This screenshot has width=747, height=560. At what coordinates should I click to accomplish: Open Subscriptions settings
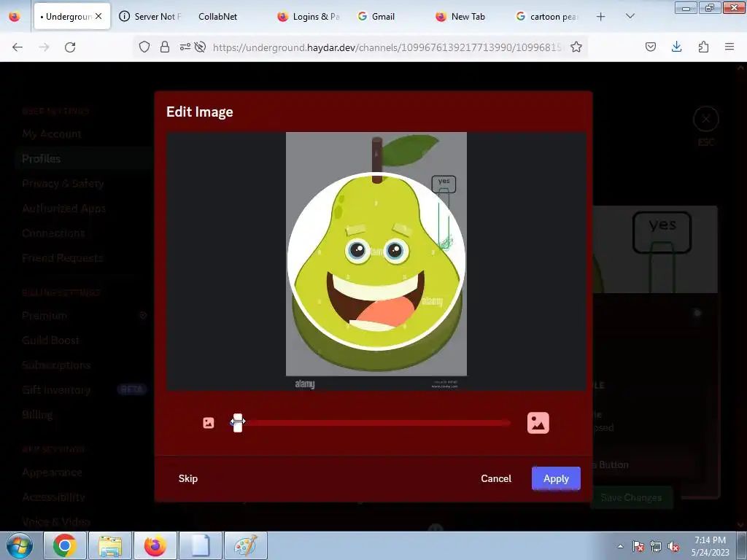[56, 365]
